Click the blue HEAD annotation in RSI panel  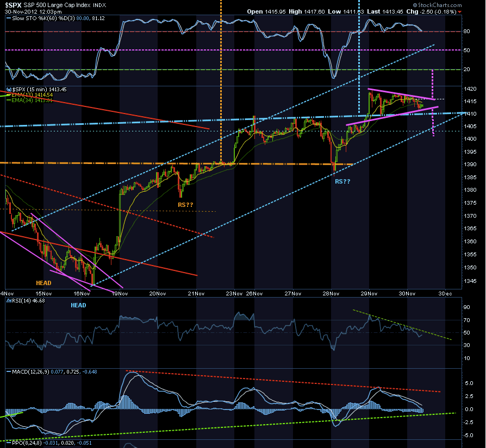pos(78,305)
